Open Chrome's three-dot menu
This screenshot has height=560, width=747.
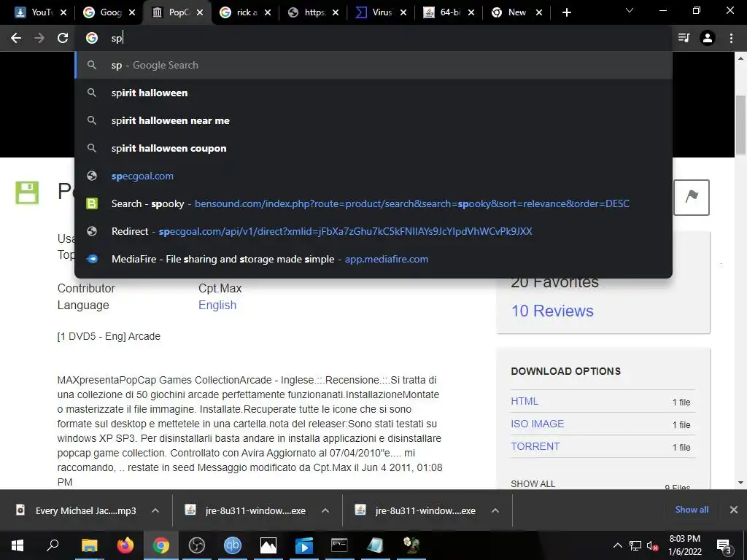(731, 38)
